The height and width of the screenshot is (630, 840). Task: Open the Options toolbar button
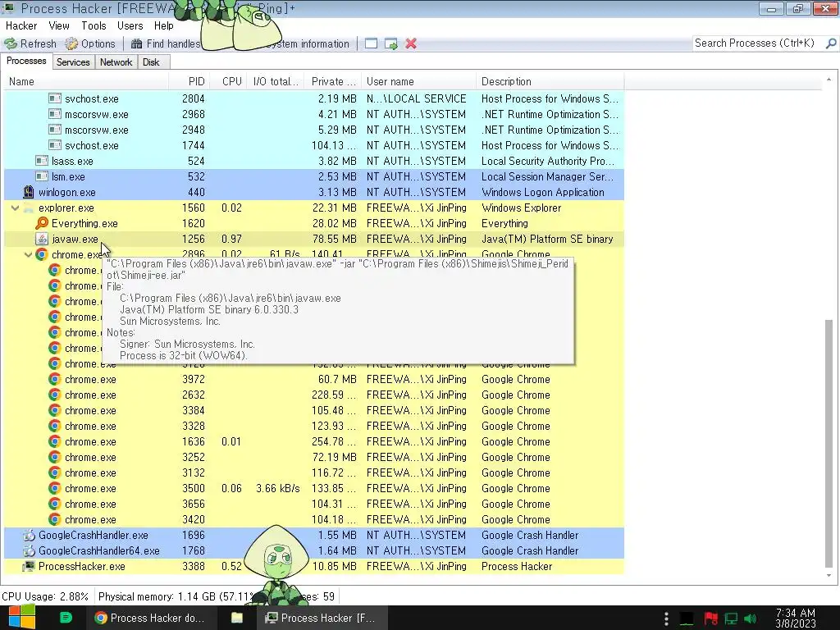coord(90,44)
